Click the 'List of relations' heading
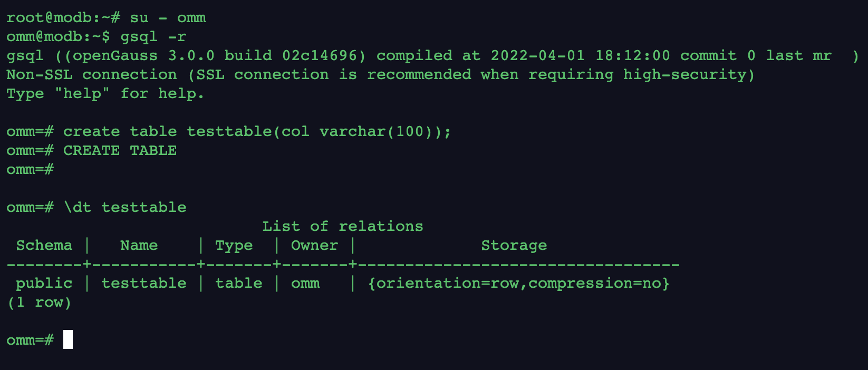The image size is (868, 370). pyautogui.click(x=342, y=227)
